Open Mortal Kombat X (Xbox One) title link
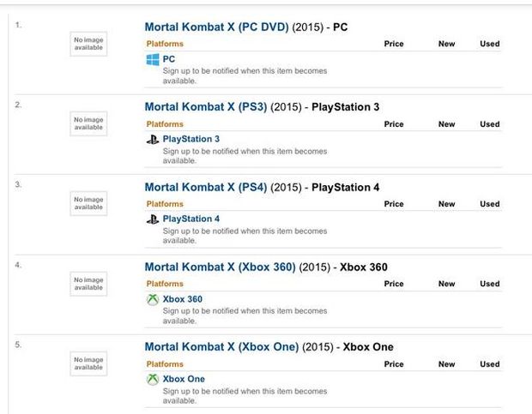The image size is (532, 414). (221, 346)
